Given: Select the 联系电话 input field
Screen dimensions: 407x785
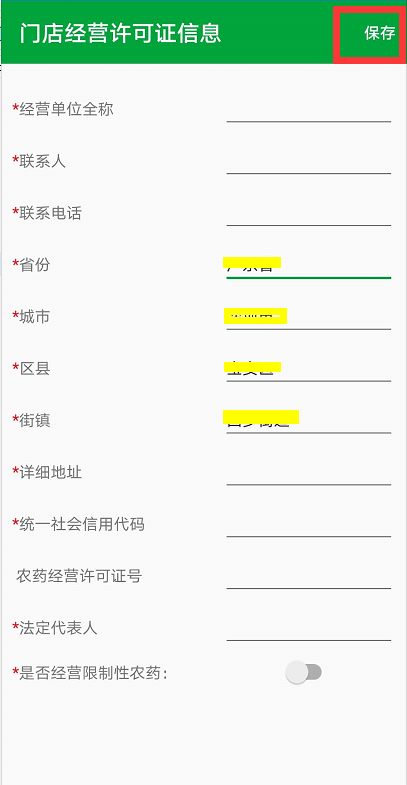Looking at the screenshot, I should [308, 214].
